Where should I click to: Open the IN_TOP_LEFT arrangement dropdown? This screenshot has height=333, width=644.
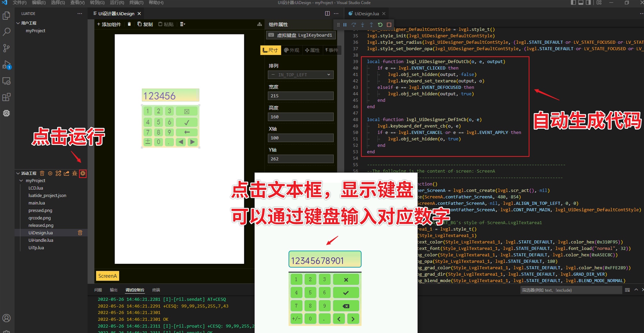click(x=301, y=75)
